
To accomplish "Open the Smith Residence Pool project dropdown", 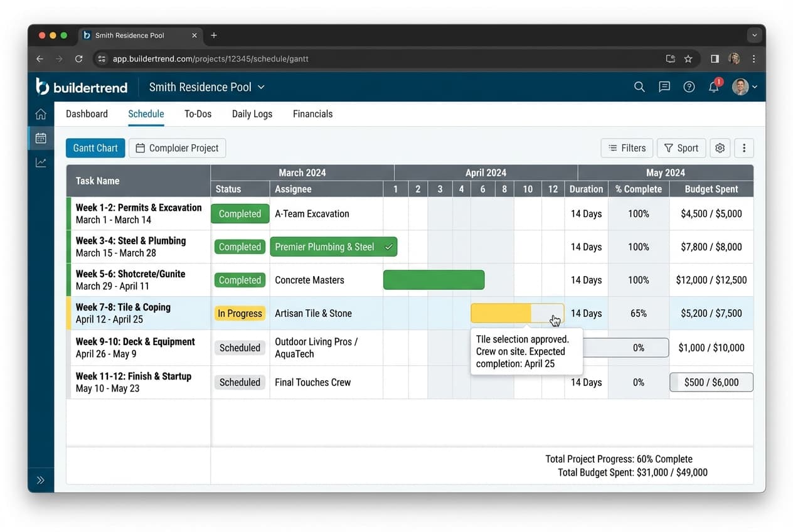I will (207, 87).
